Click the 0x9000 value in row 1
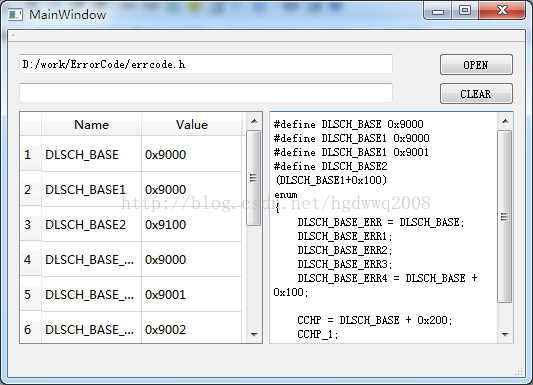Image resolution: width=533 pixels, height=385 pixels. point(191,155)
